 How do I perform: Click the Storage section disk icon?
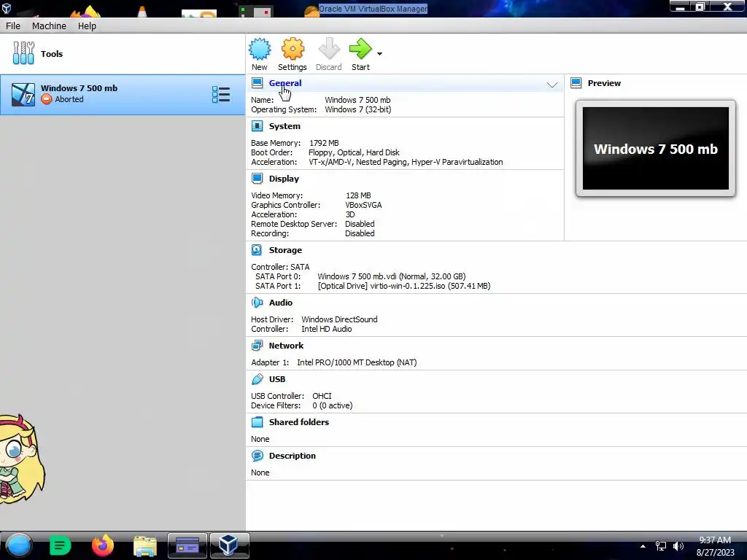[257, 250]
